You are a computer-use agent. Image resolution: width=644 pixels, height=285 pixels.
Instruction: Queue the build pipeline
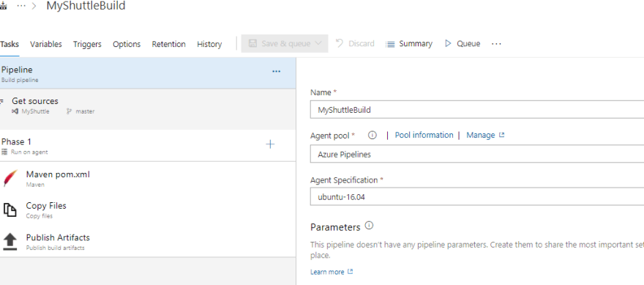point(463,44)
